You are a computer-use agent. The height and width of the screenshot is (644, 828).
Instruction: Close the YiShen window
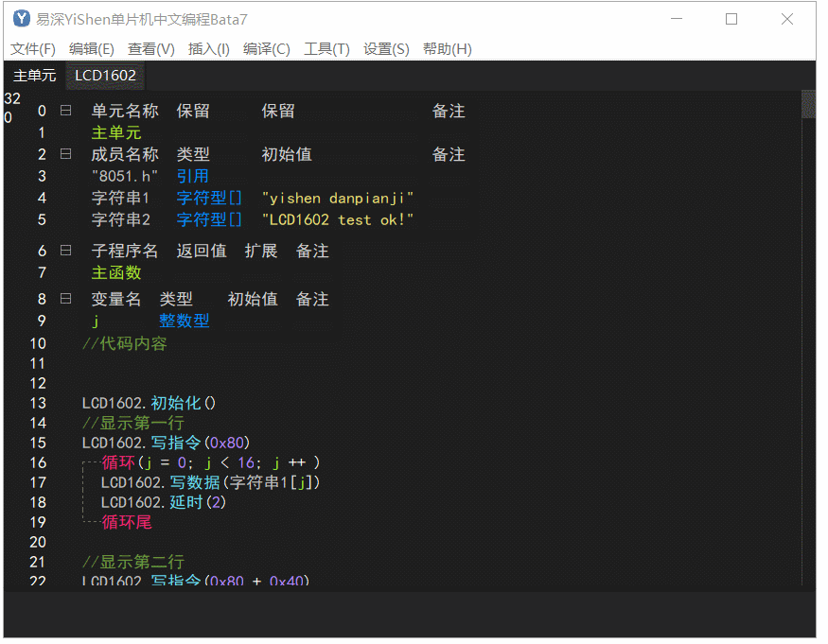[786, 19]
